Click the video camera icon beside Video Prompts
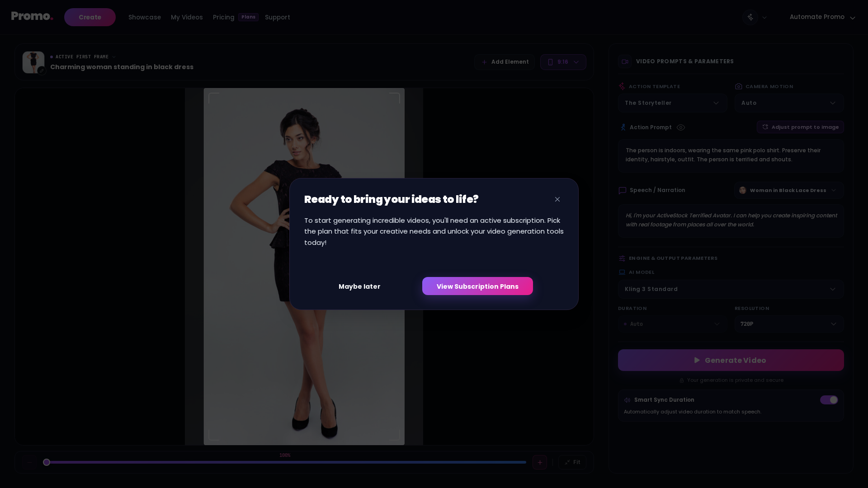Viewport: 868px width, 488px height. 625,61
